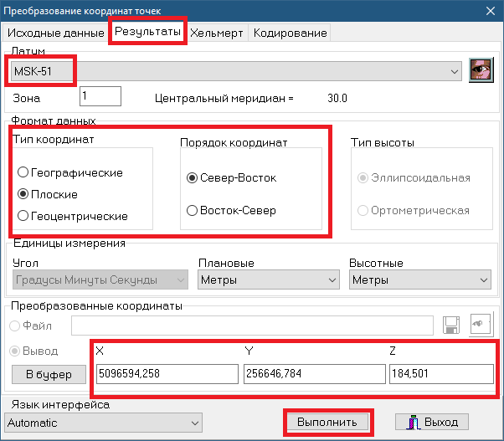
Task: Select the Геоцентрические coordinate type
Action: point(23,216)
